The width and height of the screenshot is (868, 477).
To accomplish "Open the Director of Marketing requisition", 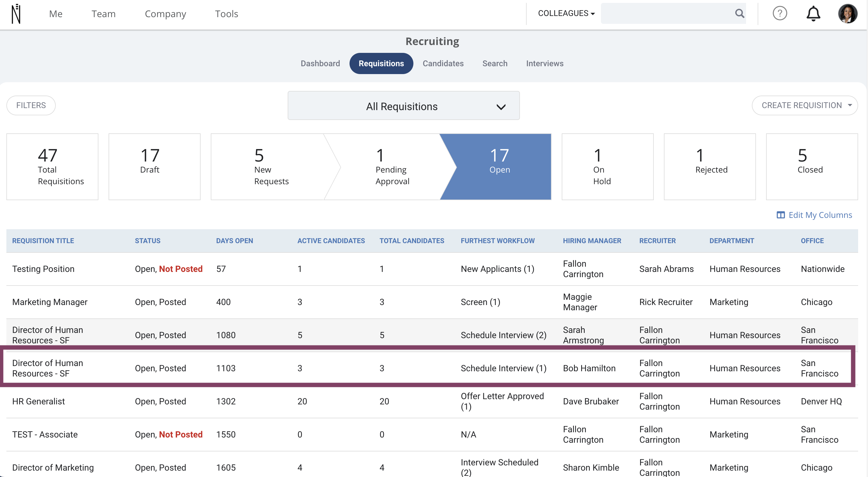I will click(53, 468).
